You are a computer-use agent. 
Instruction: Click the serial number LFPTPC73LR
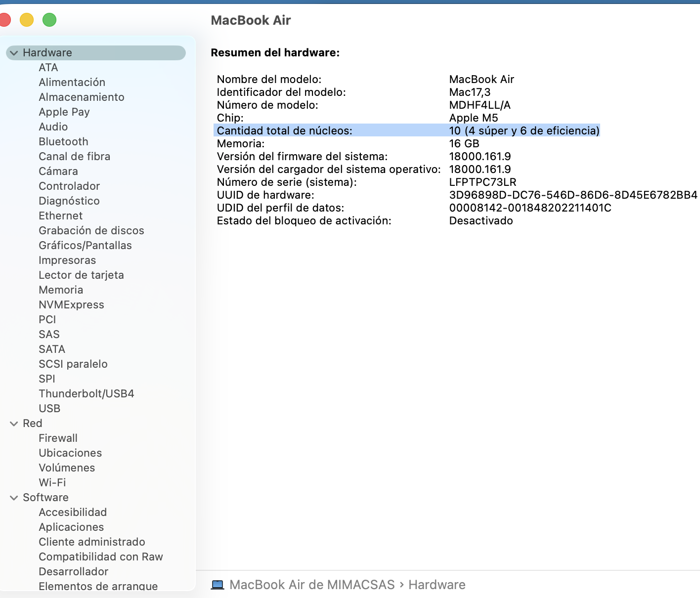[483, 182]
